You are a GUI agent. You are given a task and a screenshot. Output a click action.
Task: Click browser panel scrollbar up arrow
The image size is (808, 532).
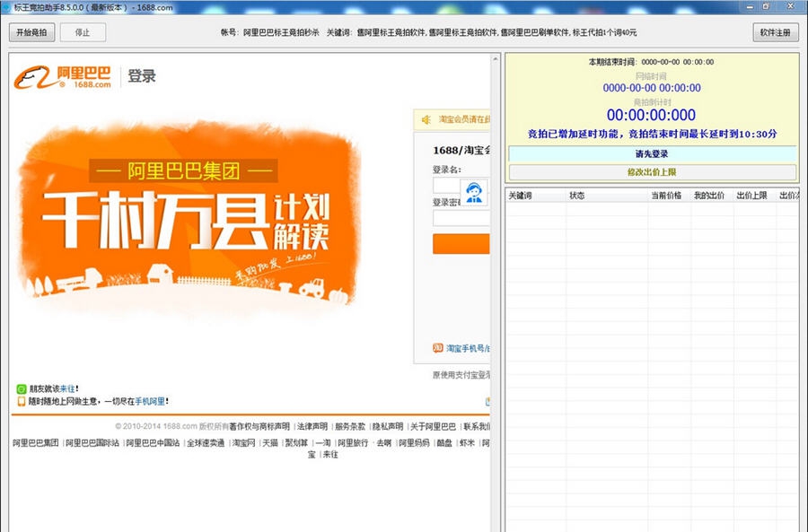coord(496,58)
